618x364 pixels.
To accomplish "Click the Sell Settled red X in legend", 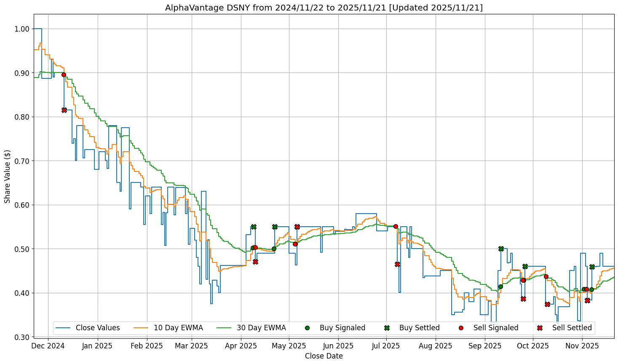I will (x=540, y=328).
